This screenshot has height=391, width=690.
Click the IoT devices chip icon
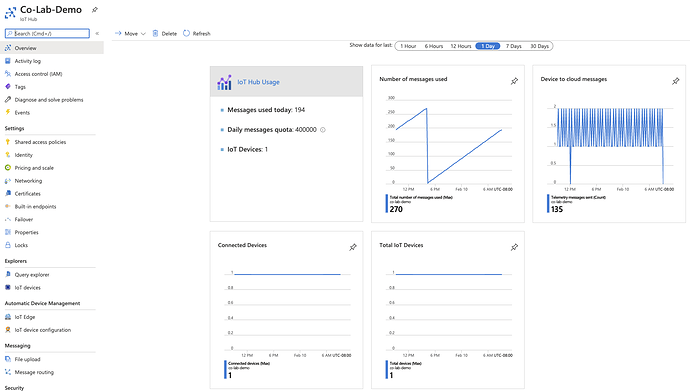(7, 288)
